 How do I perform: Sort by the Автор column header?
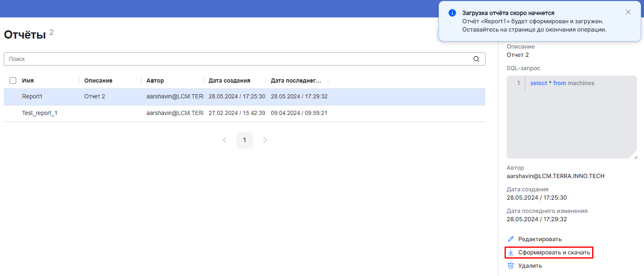coord(155,81)
